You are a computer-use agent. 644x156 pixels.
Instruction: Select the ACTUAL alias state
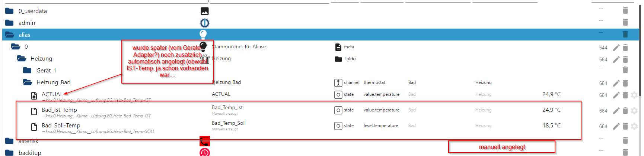(x=52, y=94)
